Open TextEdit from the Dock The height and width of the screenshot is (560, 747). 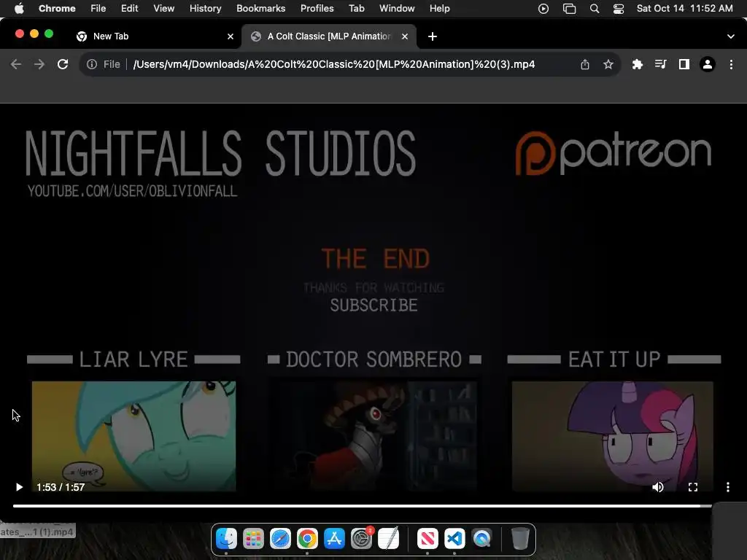[388, 539]
